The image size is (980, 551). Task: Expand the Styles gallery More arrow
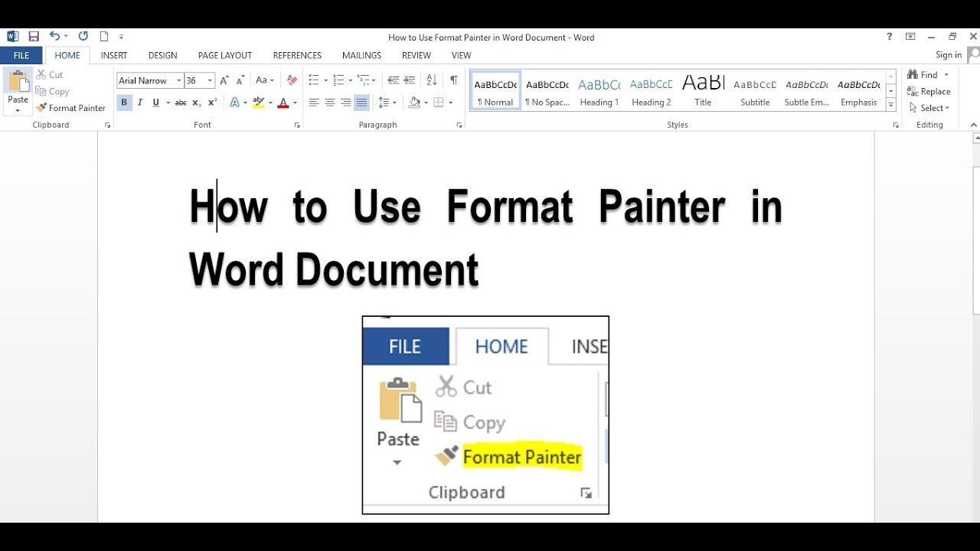tap(890, 105)
